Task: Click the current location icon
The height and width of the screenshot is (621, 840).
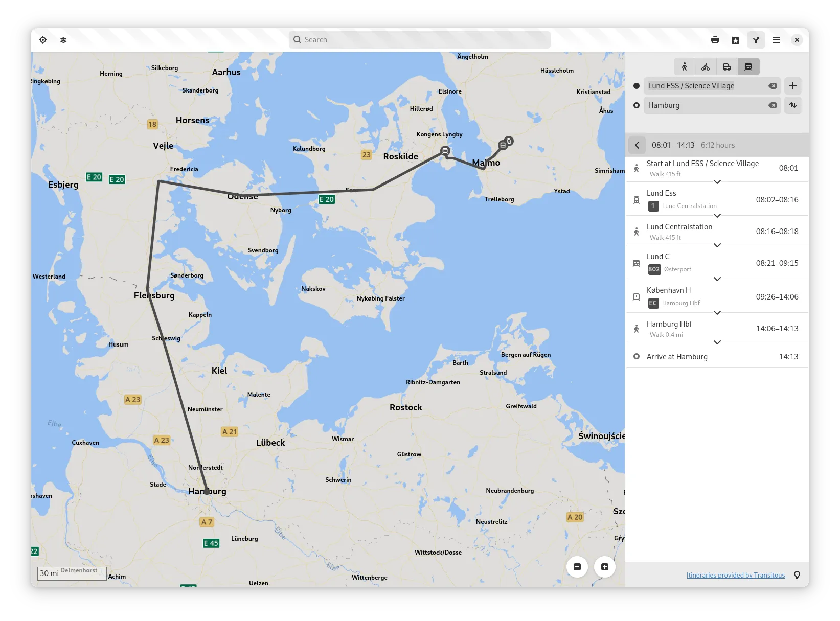Action: point(43,40)
